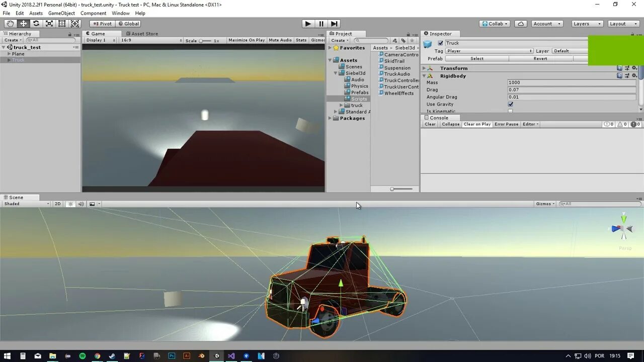Open the GameObject menu
Image resolution: width=644 pixels, height=362 pixels.
[61, 13]
